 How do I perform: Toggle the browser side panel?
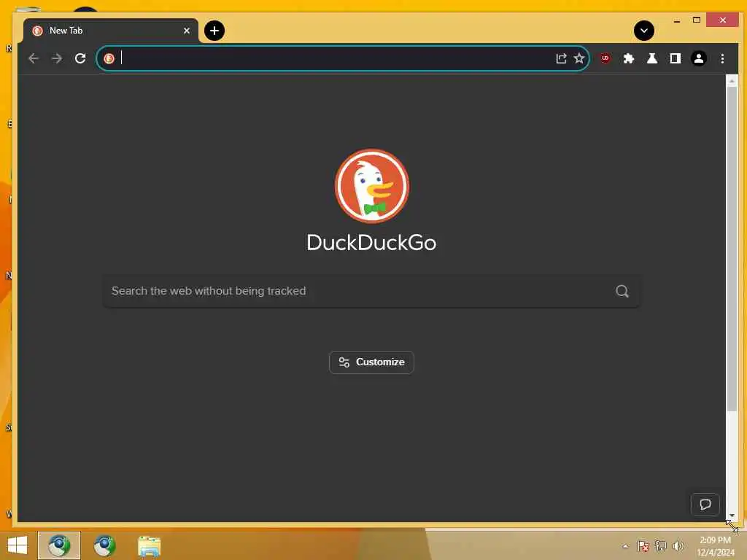tap(675, 58)
